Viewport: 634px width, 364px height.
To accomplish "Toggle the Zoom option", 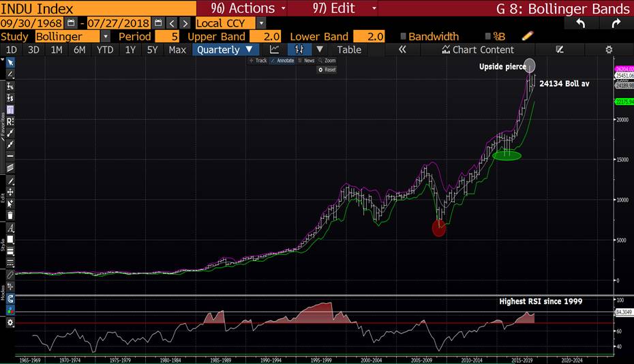I will pos(327,61).
